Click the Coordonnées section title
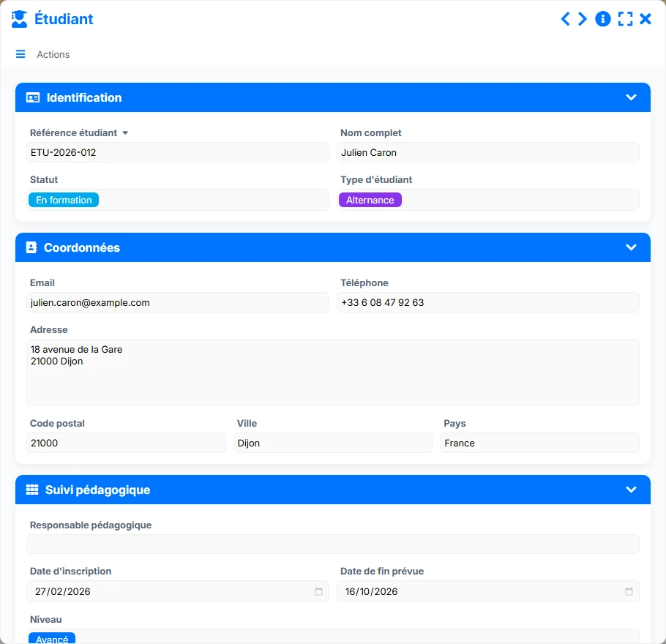The width and height of the screenshot is (666, 644). tap(82, 247)
